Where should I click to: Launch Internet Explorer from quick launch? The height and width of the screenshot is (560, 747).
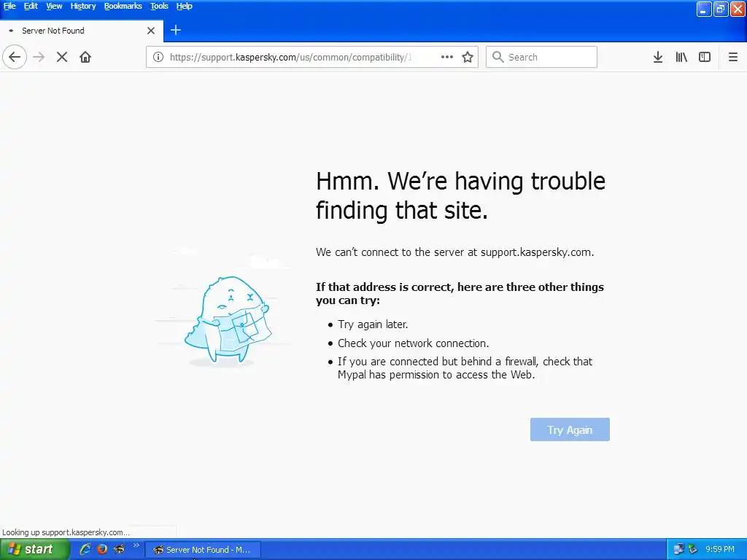click(x=85, y=549)
